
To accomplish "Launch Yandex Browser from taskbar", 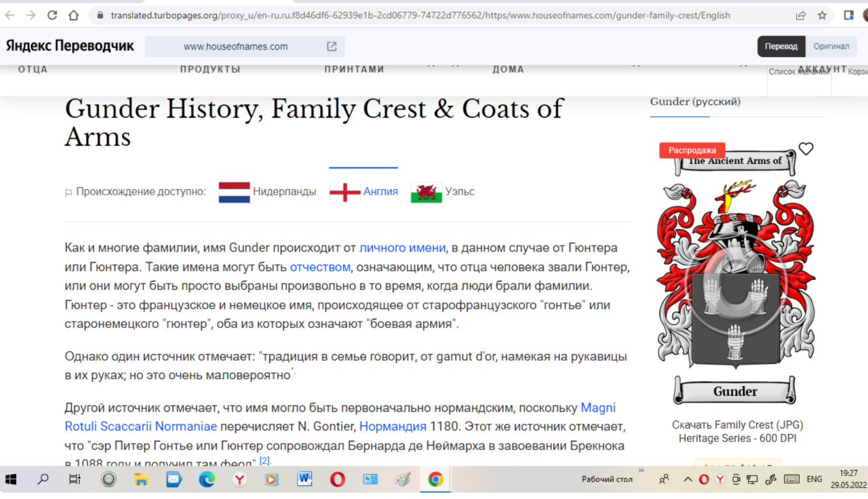I will tap(239, 479).
